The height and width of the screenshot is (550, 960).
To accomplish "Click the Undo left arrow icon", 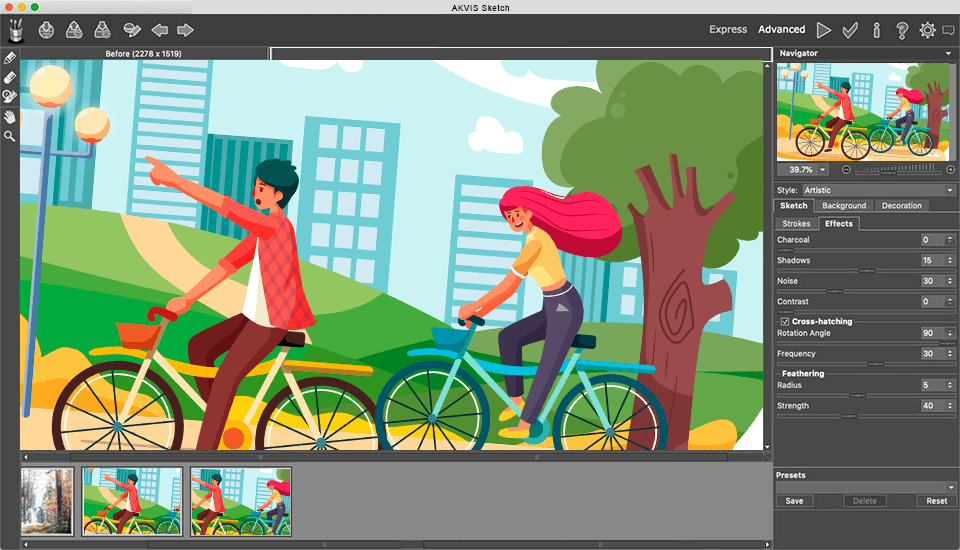I will pos(159,30).
